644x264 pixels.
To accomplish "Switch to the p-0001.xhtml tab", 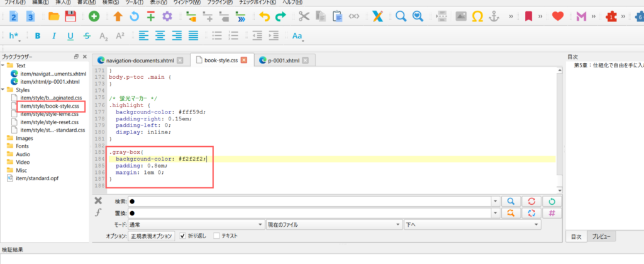I will click(x=282, y=60).
